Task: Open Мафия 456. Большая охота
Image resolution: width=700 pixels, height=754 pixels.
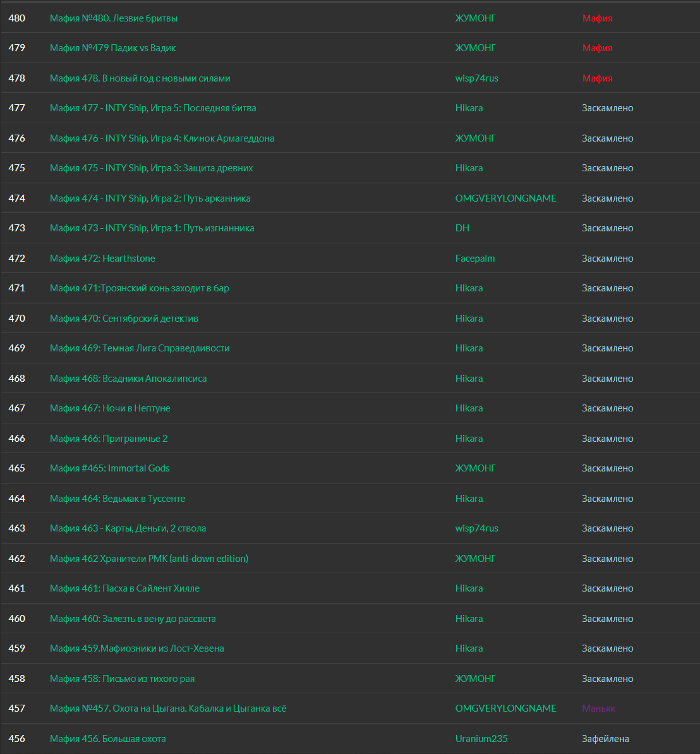Action: (x=107, y=738)
